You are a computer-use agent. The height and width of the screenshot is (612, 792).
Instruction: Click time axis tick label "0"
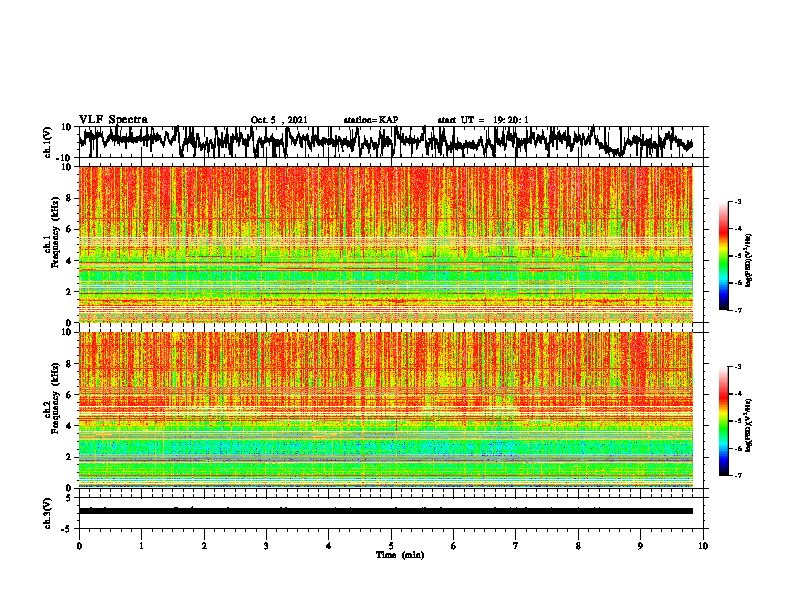tap(79, 546)
